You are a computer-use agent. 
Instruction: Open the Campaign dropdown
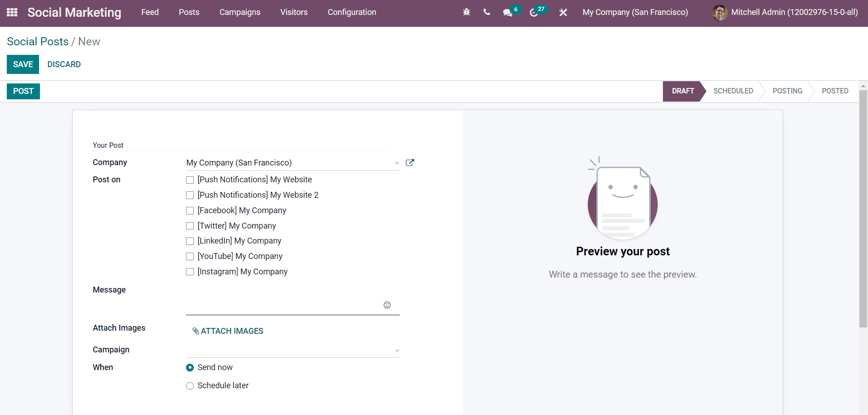pos(397,350)
